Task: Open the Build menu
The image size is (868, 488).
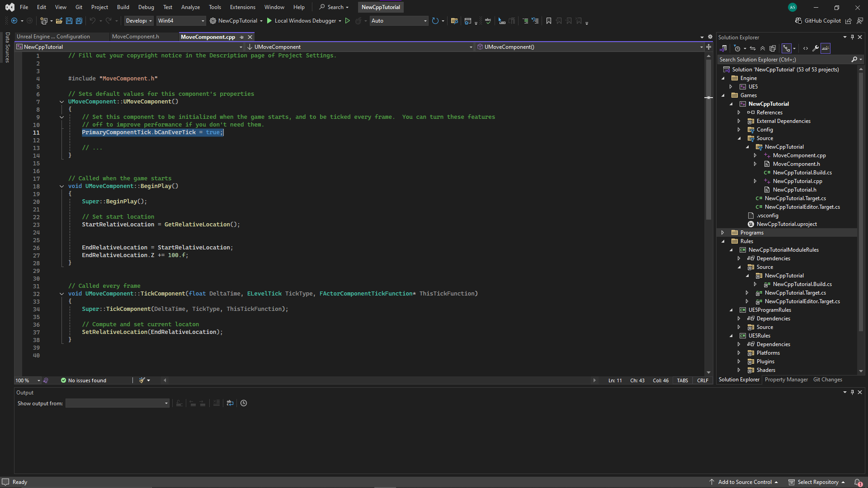Action: point(123,7)
